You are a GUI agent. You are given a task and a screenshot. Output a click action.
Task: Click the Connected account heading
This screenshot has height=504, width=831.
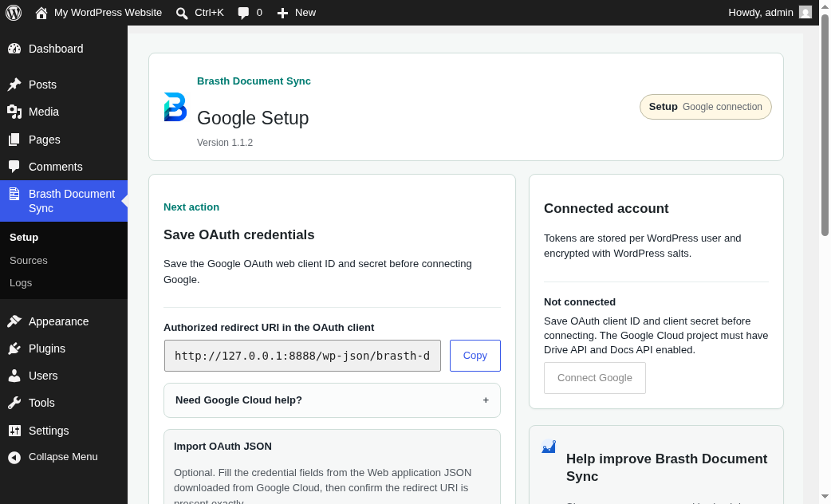coord(606,208)
